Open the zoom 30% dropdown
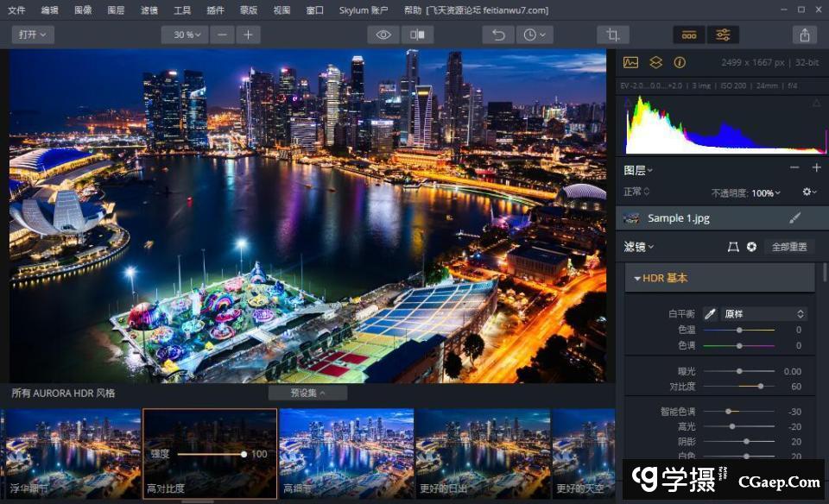Viewport: 829px width, 504px height. [x=184, y=35]
